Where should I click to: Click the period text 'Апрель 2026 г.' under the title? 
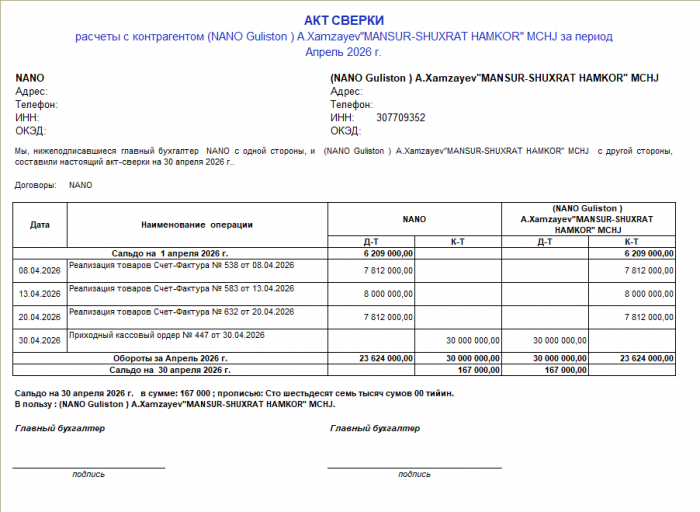[343, 52]
